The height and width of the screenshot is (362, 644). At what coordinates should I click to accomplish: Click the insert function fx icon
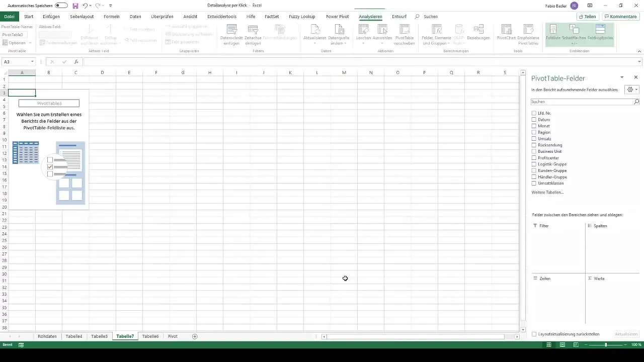[x=76, y=62]
